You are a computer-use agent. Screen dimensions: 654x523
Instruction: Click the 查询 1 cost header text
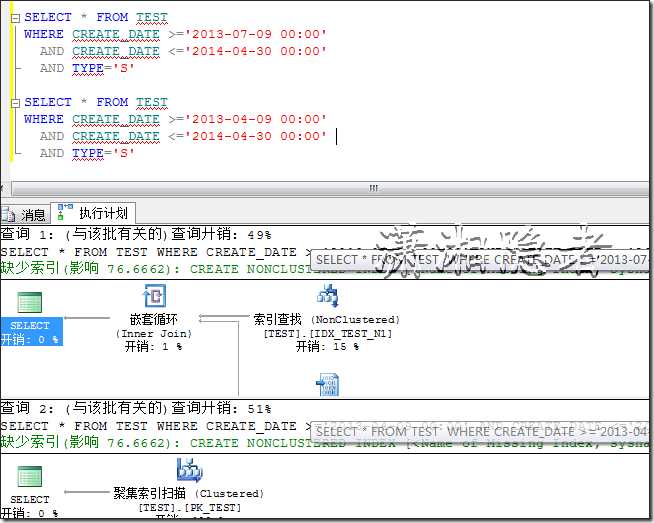tap(136, 234)
